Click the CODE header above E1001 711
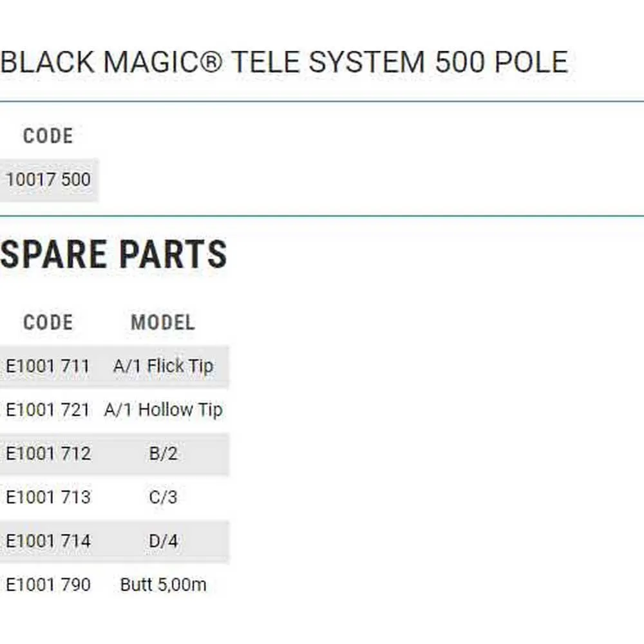Screen dimensions: 644x644 [48, 323]
